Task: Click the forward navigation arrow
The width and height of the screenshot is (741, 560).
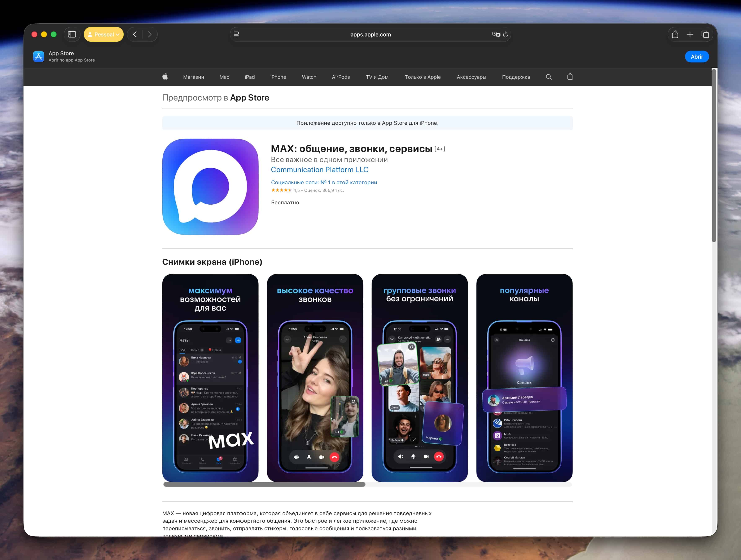Action: [x=150, y=35]
